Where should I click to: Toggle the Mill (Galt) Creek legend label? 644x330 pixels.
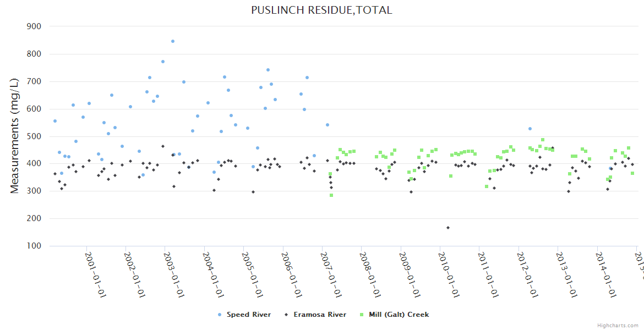tap(399, 315)
